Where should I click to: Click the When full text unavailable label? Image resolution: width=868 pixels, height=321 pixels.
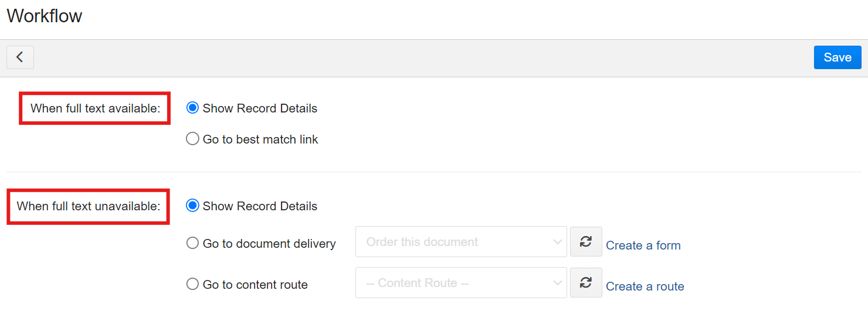pos(89,206)
